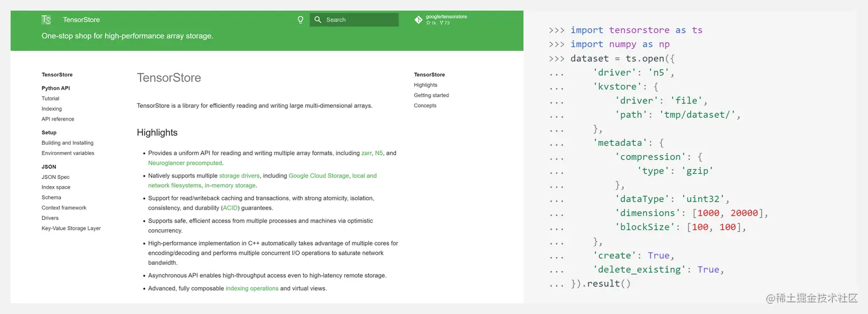Click the git repository icon

(x=418, y=20)
